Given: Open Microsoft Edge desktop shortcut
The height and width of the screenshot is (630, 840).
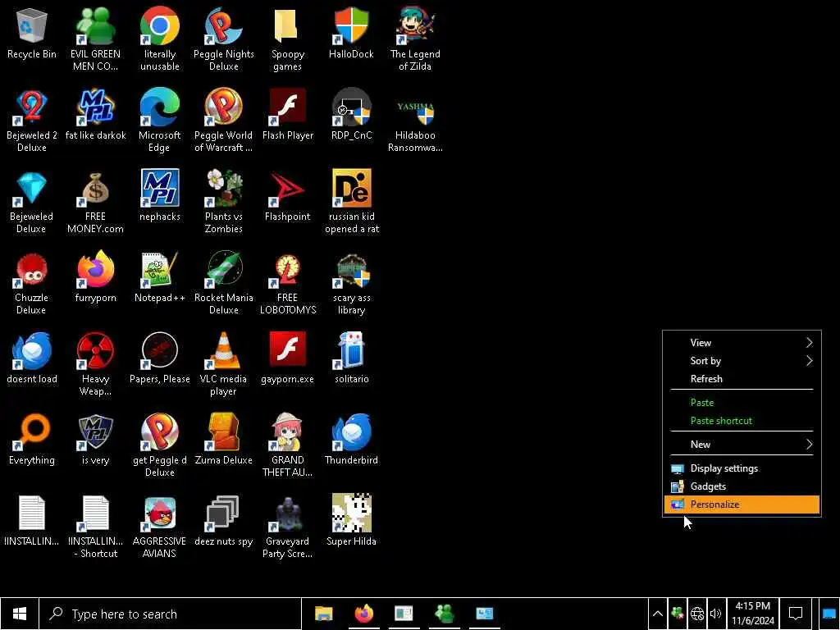Looking at the screenshot, I should [x=160, y=120].
